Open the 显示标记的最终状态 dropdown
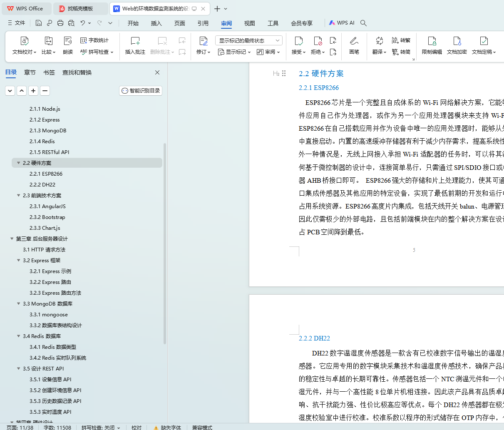 [x=248, y=40]
